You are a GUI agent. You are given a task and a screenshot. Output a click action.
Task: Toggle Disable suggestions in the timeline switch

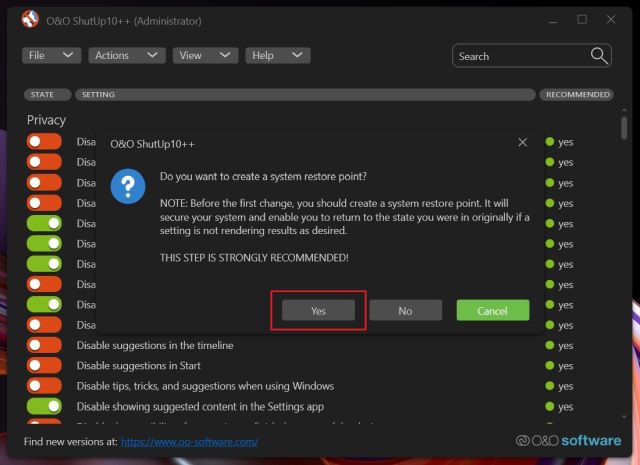point(44,345)
